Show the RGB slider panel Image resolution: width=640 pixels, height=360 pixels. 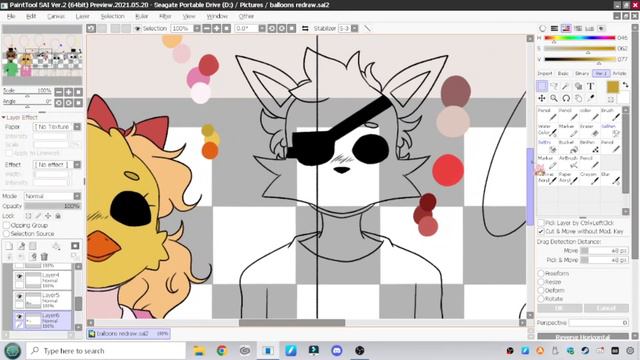pos(554,29)
